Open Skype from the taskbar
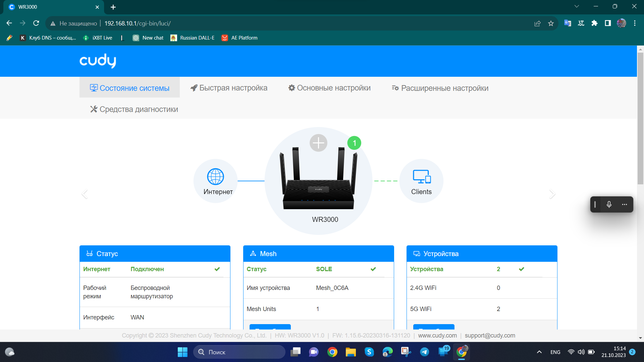Viewport: 644px width, 362px height. point(369,352)
